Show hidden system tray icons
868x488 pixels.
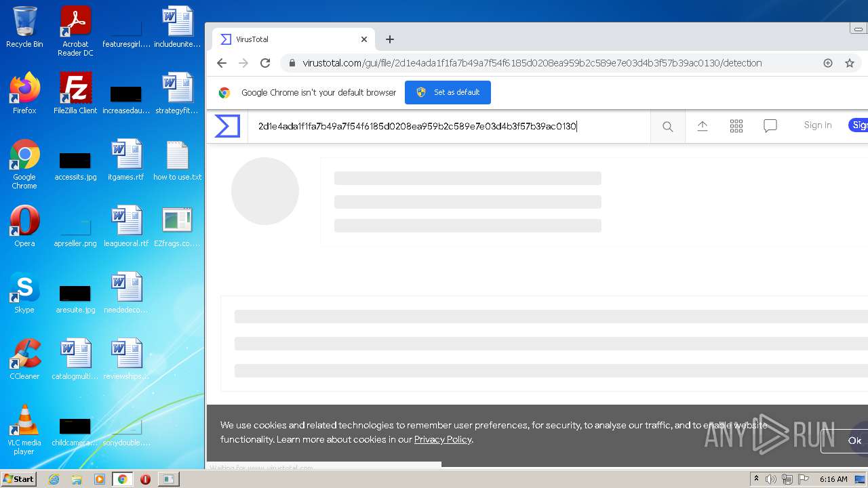(x=756, y=479)
